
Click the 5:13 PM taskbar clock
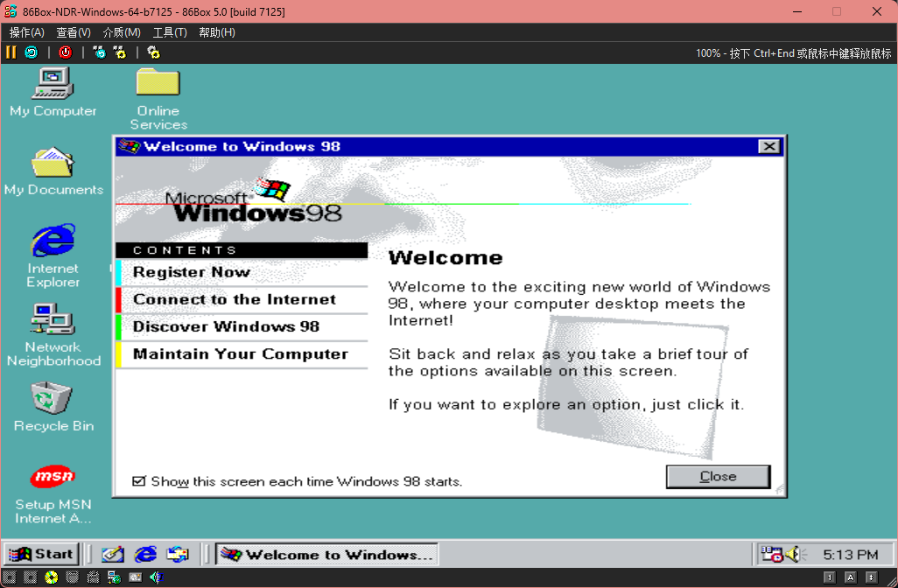pyautogui.click(x=851, y=555)
